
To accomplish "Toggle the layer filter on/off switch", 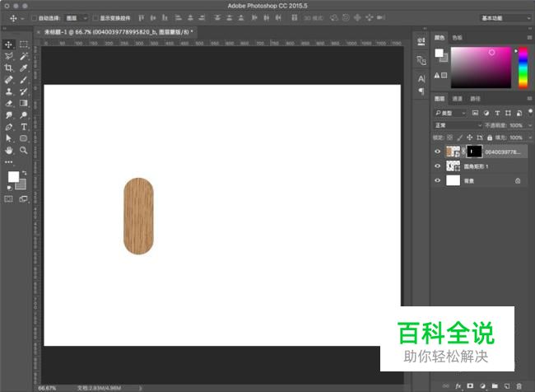I will [530, 112].
